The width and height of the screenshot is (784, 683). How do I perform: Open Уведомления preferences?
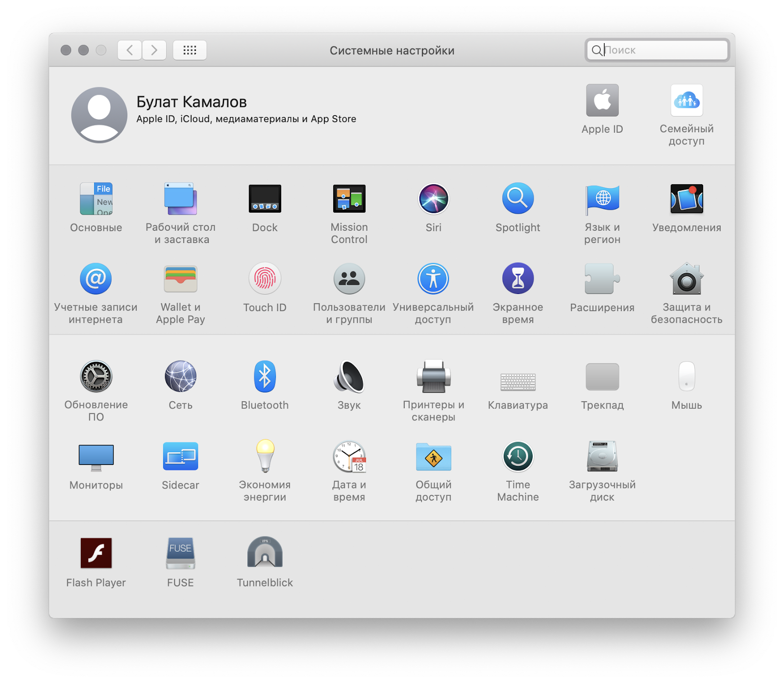tap(686, 199)
